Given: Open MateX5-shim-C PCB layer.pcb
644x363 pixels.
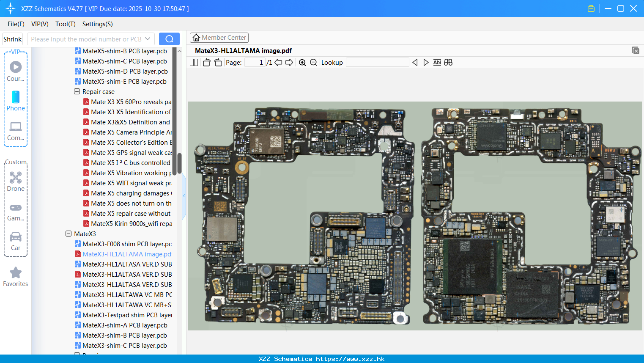Looking at the screenshot, I should [121, 61].
